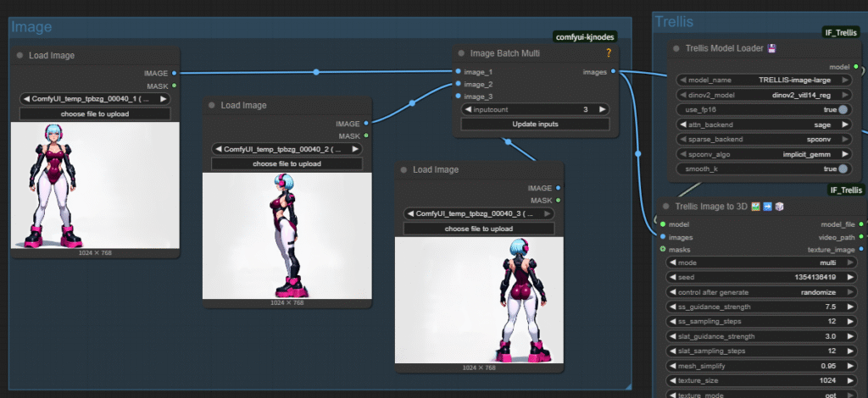This screenshot has height=398, width=868.
Task: Collapse the Trellis Model Loader node
Action: tap(675, 48)
